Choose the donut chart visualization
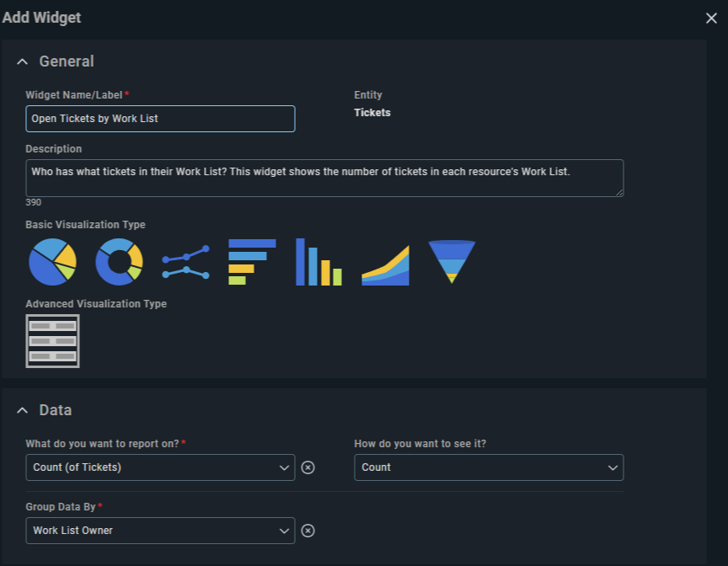Screen dimensions: 728x566 [119, 262]
